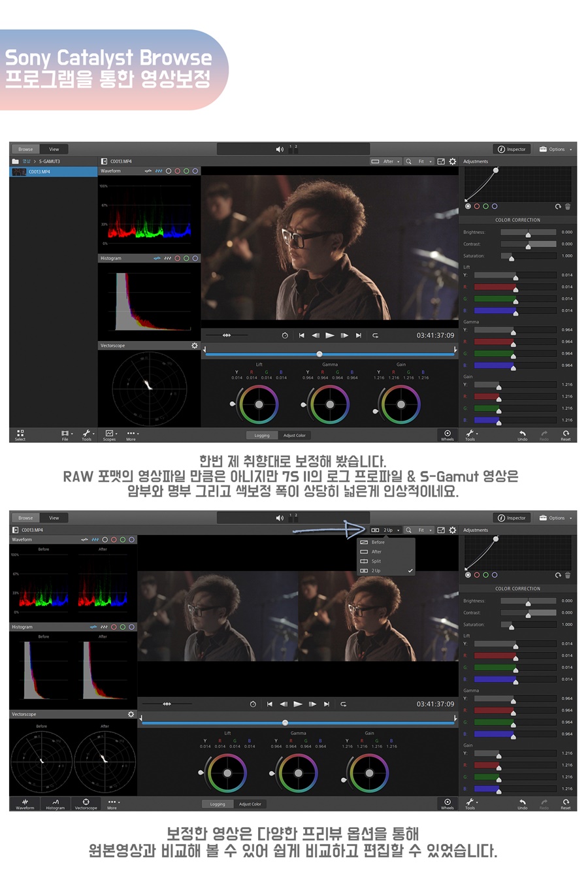Open the Fit zoom dropdown in lower window
Screen dimensions: 588x882
click(x=425, y=530)
